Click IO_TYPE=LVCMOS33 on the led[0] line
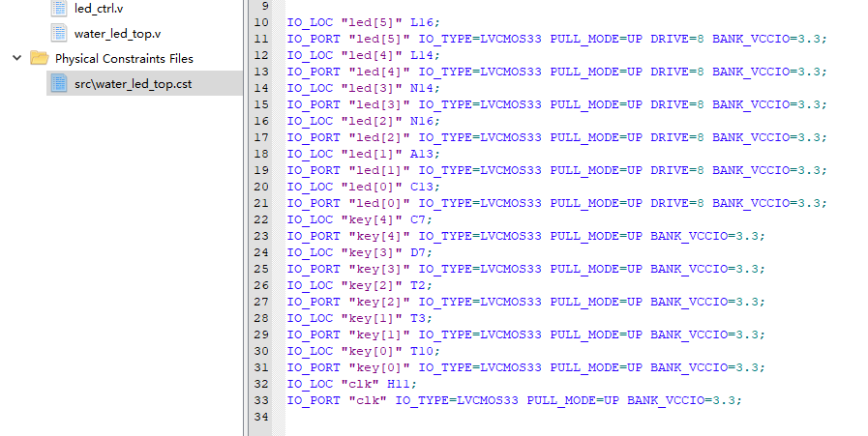 (x=479, y=203)
